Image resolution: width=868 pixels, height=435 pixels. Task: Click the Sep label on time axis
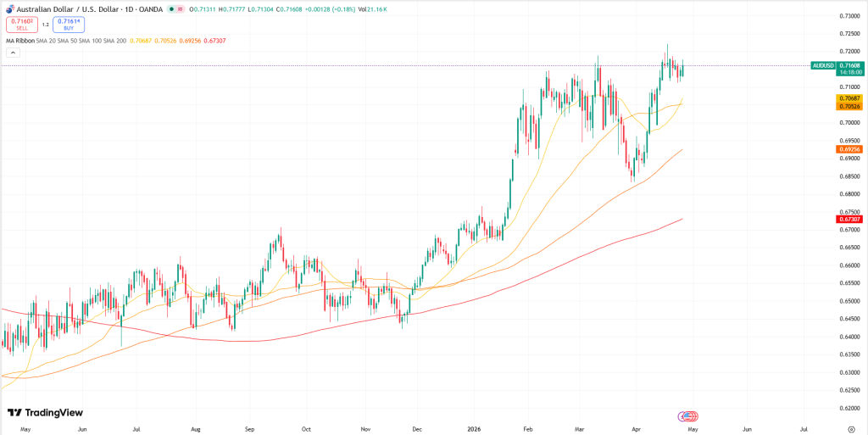click(250, 429)
